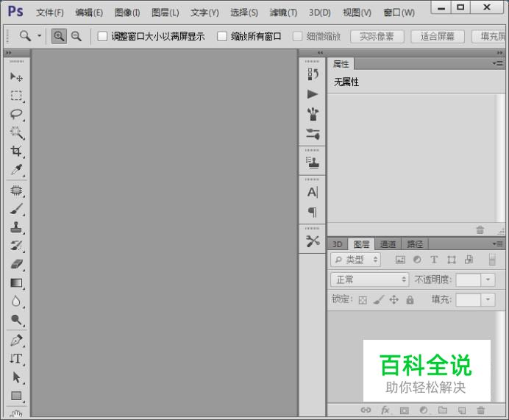
Task: Select the Path Selection tool
Action: (x=16, y=377)
